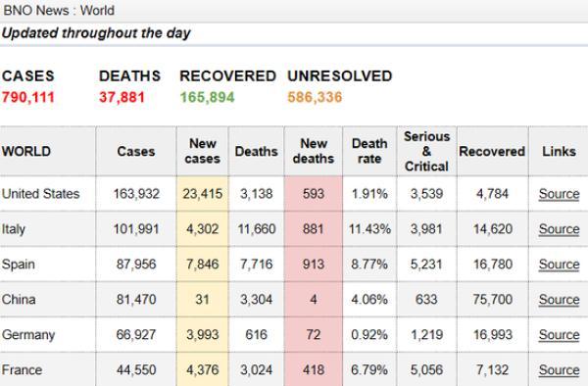Click the BNO News : World title

[59, 11]
